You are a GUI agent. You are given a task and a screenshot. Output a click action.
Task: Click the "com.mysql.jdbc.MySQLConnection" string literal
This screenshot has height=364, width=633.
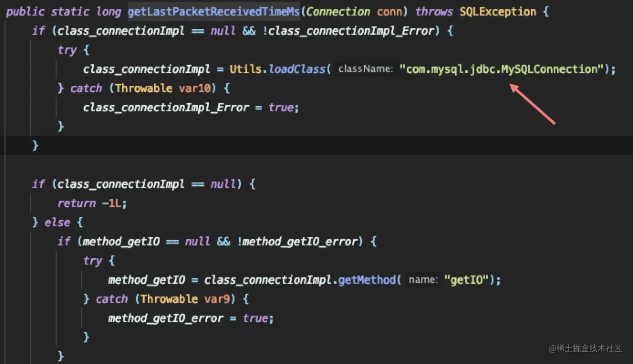(x=502, y=69)
